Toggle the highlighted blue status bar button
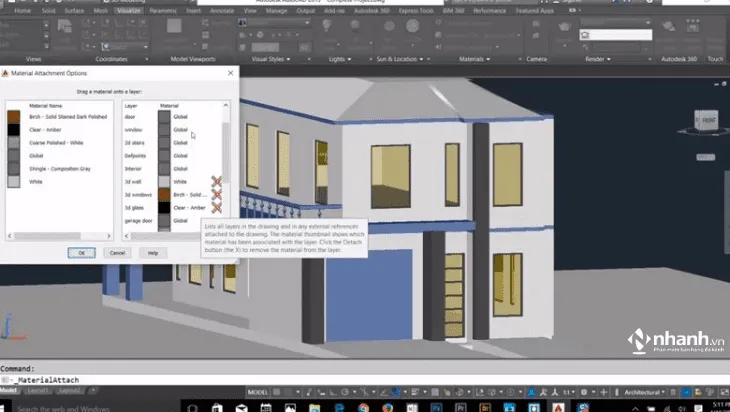Image resolution: width=730 pixels, height=412 pixels. pos(686,392)
